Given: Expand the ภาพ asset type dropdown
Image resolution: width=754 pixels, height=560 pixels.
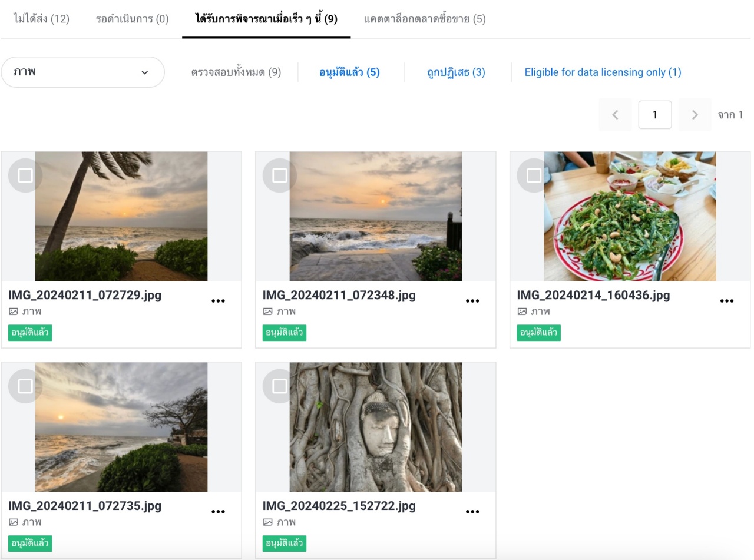Looking at the screenshot, I should point(82,72).
